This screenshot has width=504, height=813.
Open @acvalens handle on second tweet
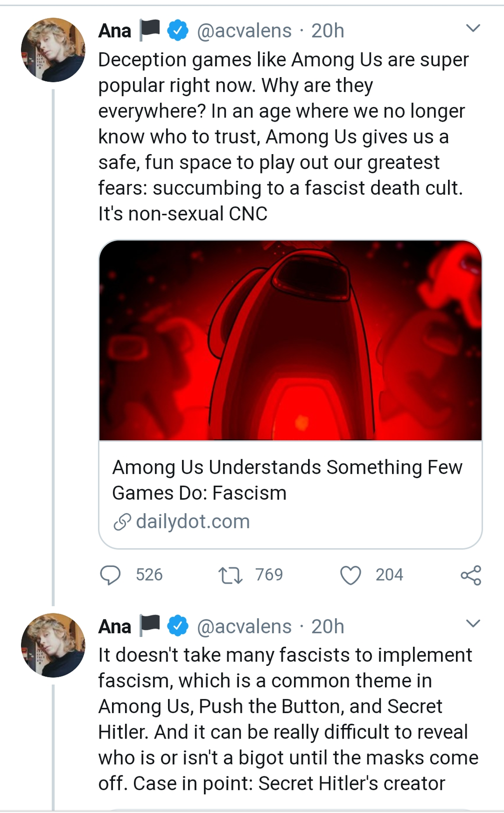[x=244, y=627]
